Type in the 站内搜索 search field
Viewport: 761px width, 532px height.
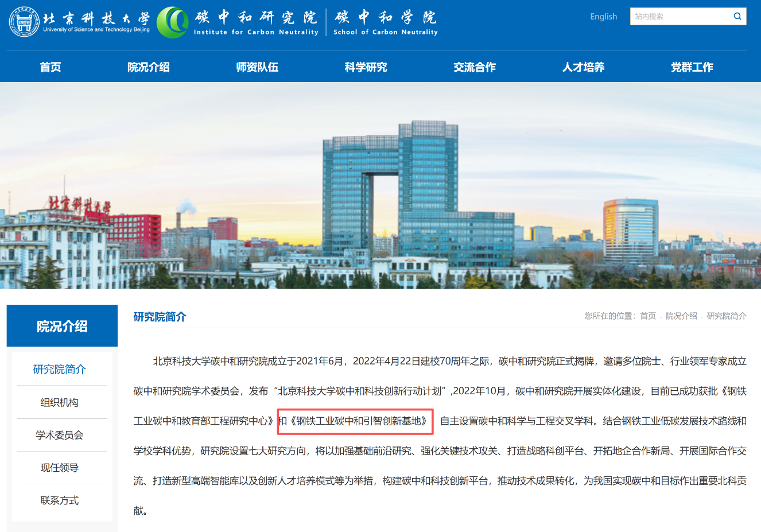tap(680, 17)
